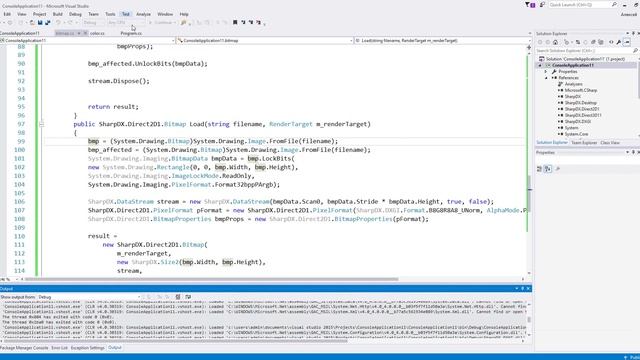Viewport: 640px width, 360px height.
Task: Switch to the Team Explorer tab
Action: 584,143
